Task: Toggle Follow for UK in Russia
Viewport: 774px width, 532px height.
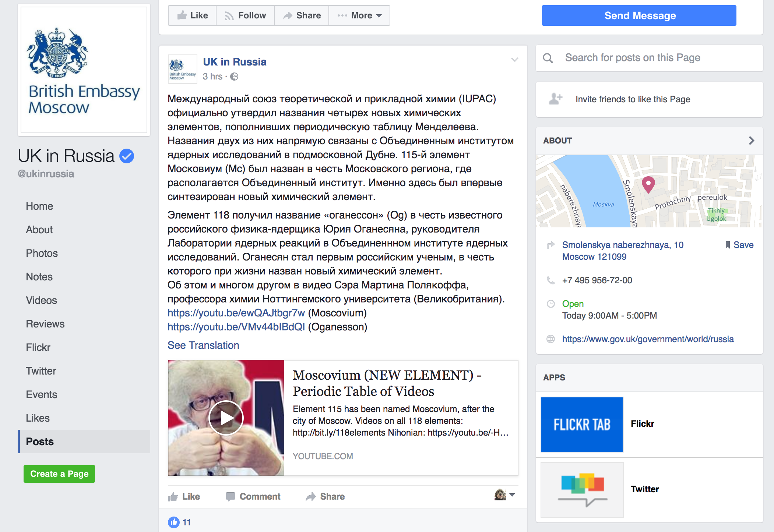Action: [245, 15]
